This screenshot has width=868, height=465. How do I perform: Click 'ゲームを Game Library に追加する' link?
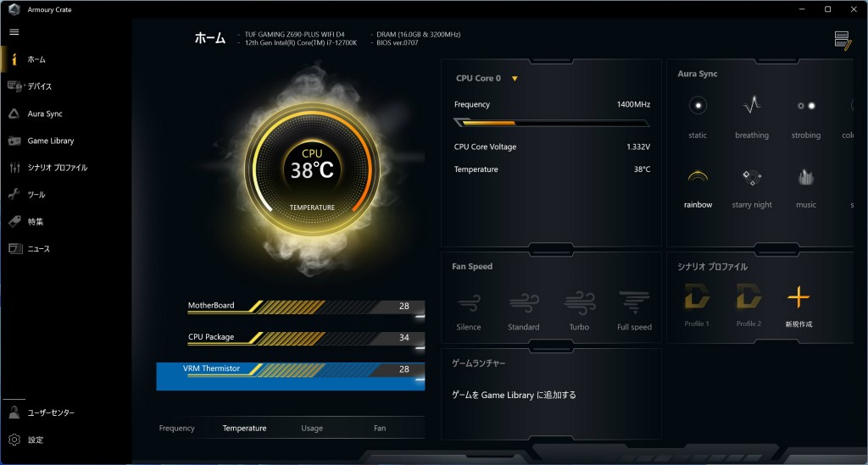(x=514, y=395)
